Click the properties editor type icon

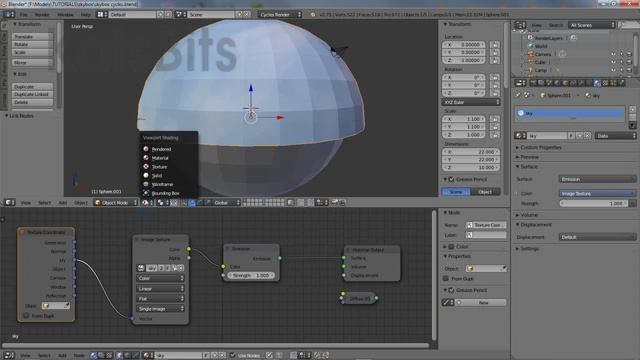point(520,83)
